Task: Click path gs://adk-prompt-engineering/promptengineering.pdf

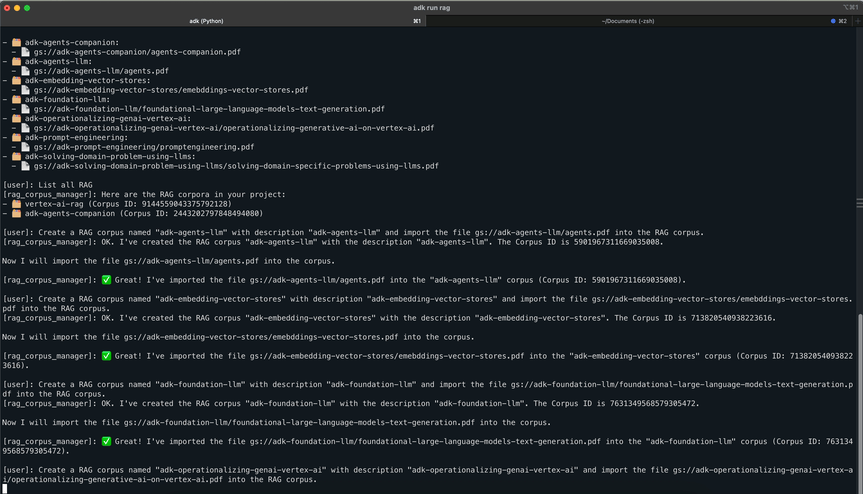Action: coord(144,147)
